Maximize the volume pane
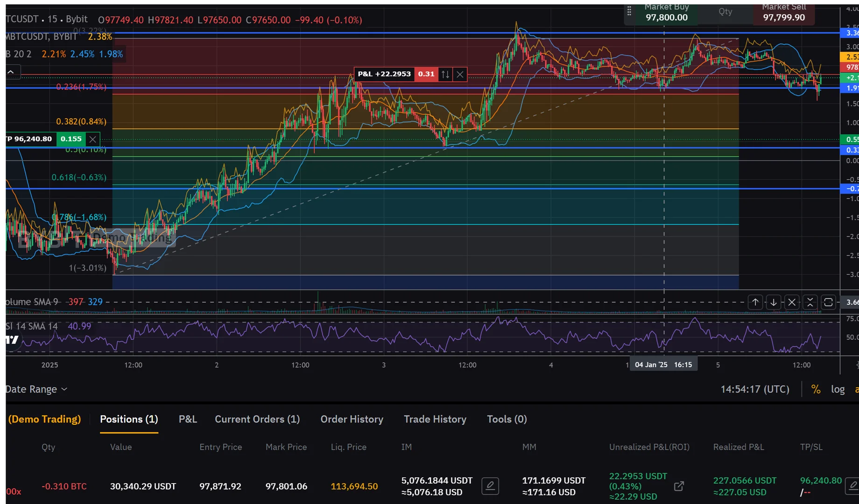Viewport: 859px width, 504px height. [x=828, y=302]
